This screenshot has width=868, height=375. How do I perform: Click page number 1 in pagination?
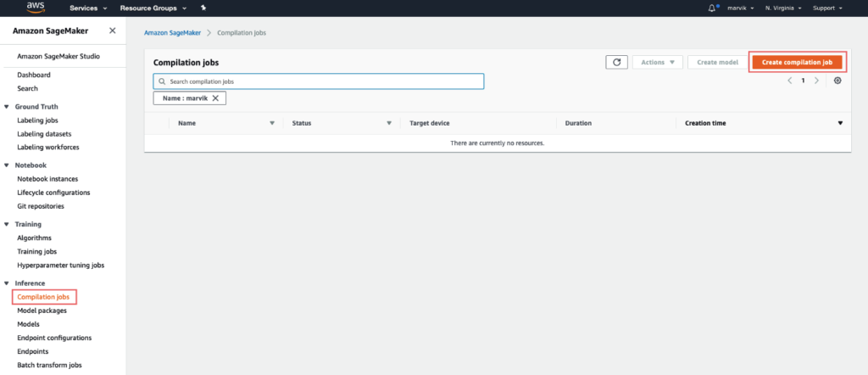click(804, 81)
